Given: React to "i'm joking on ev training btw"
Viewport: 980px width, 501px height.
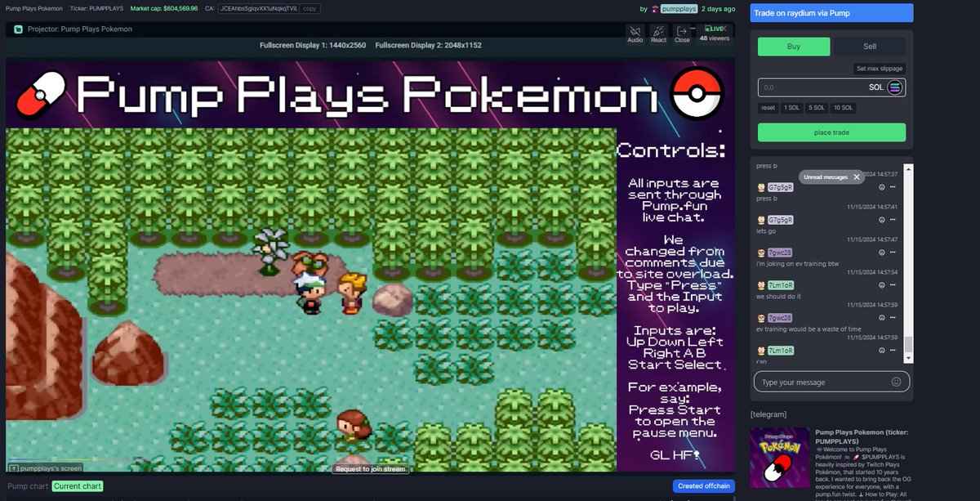Looking at the screenshot, I should 882,253.
